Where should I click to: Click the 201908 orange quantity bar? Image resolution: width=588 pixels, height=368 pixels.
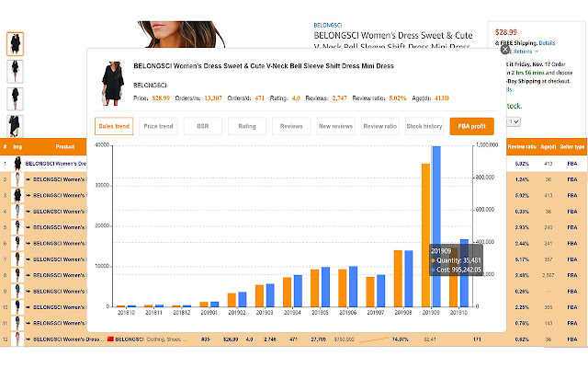398,279
